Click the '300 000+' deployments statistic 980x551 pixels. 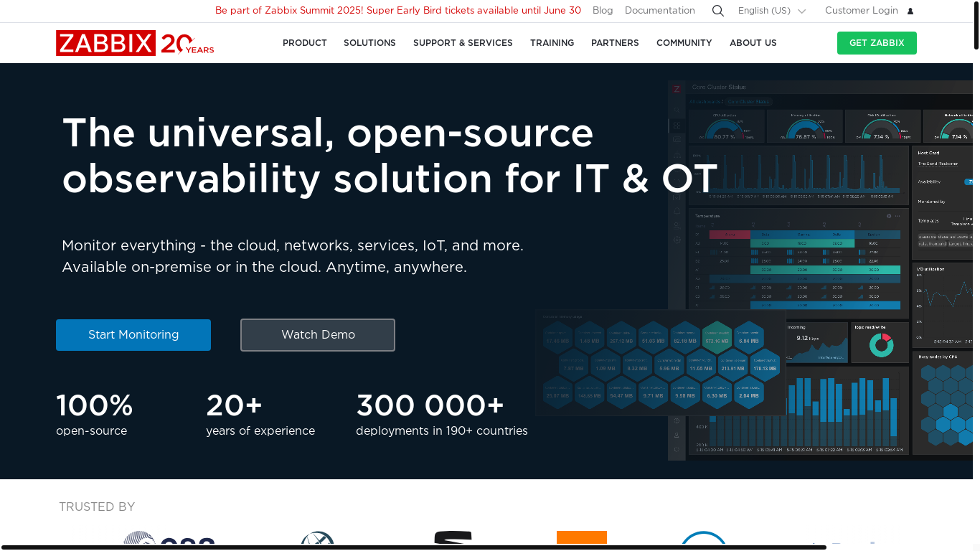442,415
